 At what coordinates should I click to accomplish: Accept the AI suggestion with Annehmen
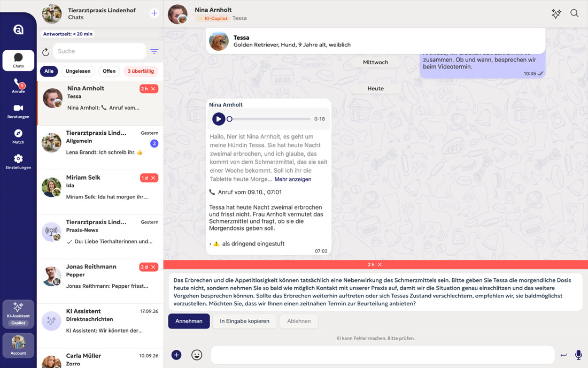[189, 321]
